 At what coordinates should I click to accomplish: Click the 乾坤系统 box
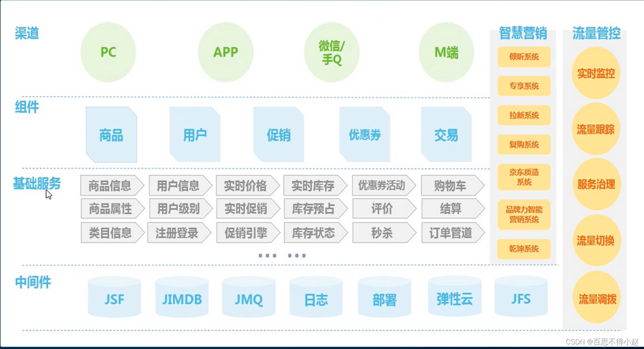524,249
